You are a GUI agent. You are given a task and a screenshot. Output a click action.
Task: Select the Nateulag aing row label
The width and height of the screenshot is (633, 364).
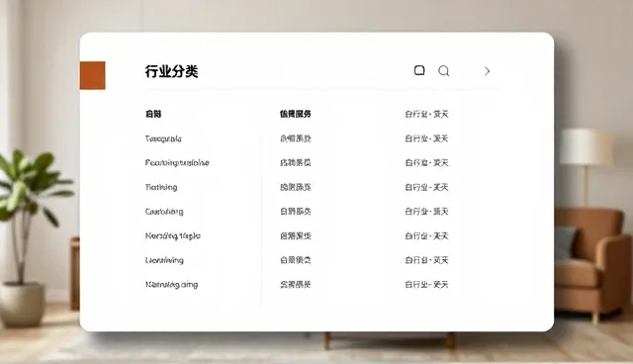point(171,285)
